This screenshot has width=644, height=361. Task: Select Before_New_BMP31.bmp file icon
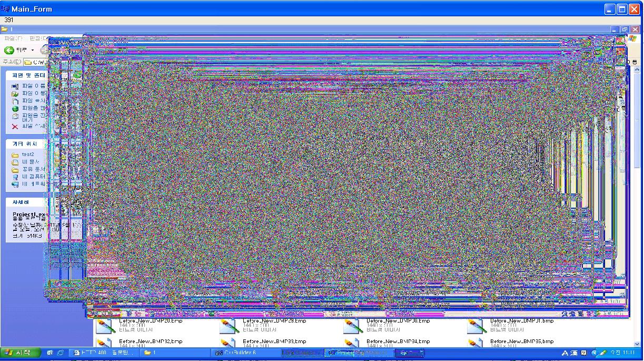[477, 326]
